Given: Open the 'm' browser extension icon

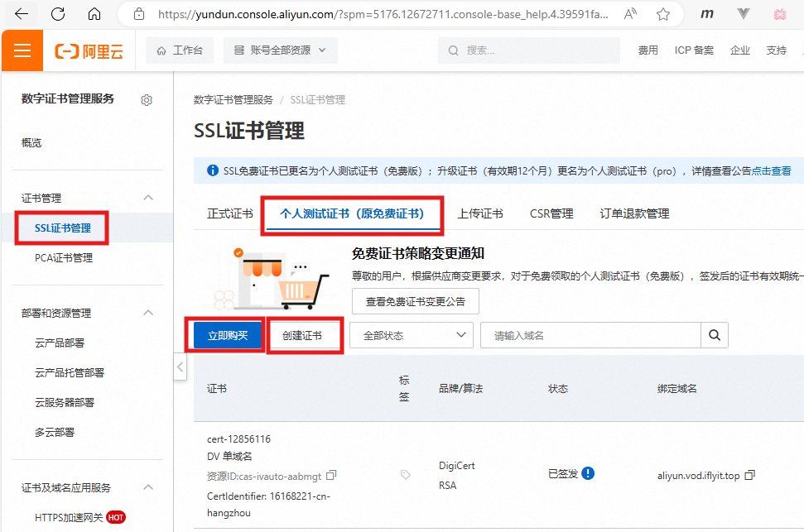Looking at the screenshot, I should (x=707, y=14).
